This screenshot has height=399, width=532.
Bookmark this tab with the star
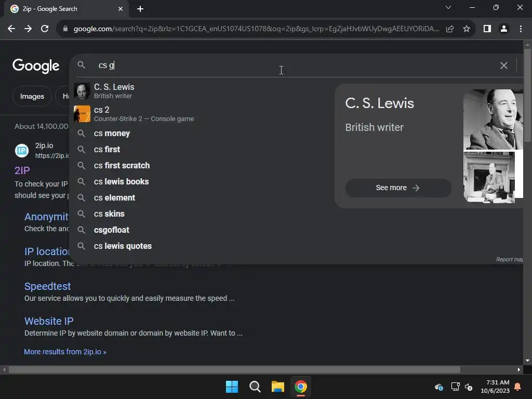tap(467, 29)
